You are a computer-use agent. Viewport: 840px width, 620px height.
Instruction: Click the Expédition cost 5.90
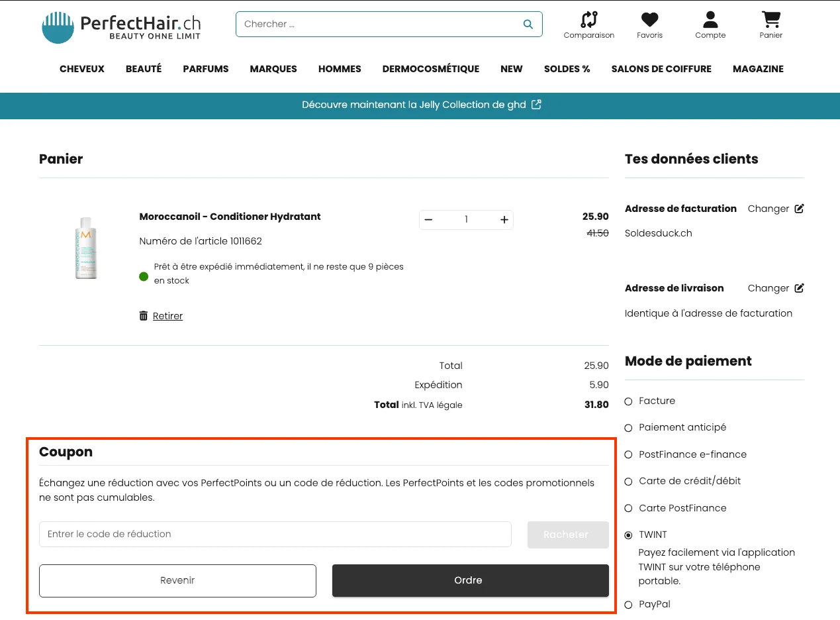coord(599,385)
